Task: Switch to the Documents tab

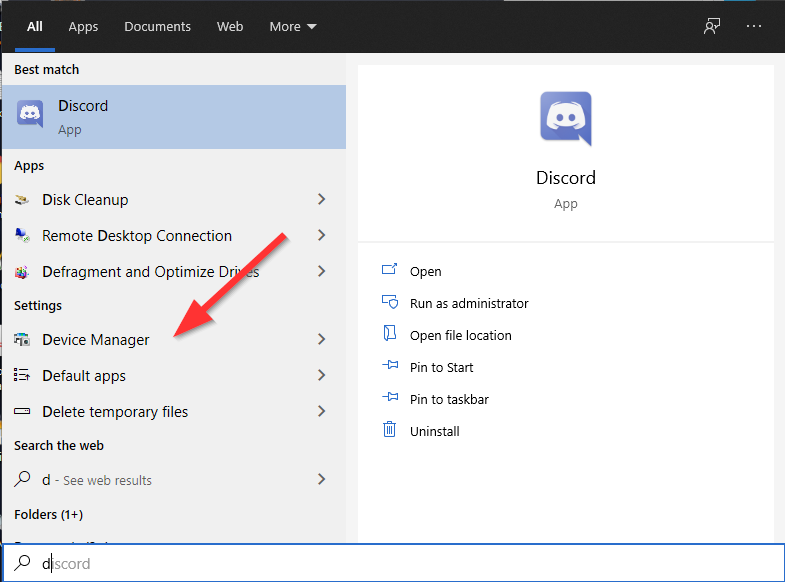Action: point(157,27)
